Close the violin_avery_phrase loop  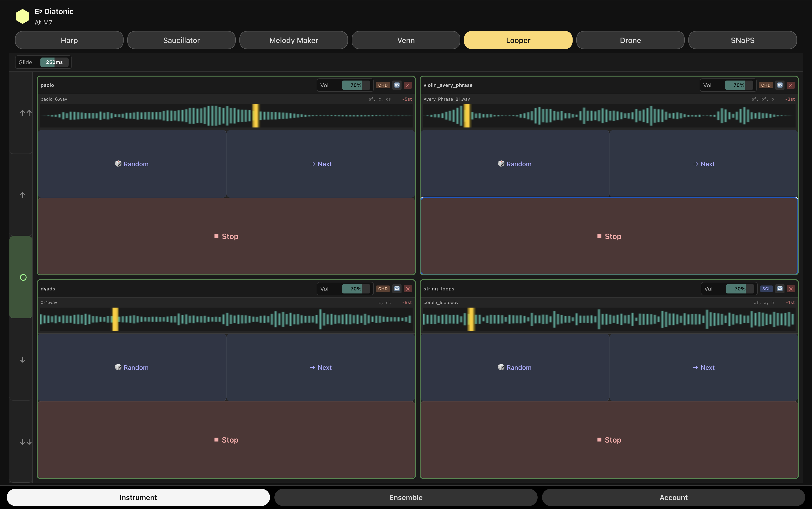pos(790,85)
